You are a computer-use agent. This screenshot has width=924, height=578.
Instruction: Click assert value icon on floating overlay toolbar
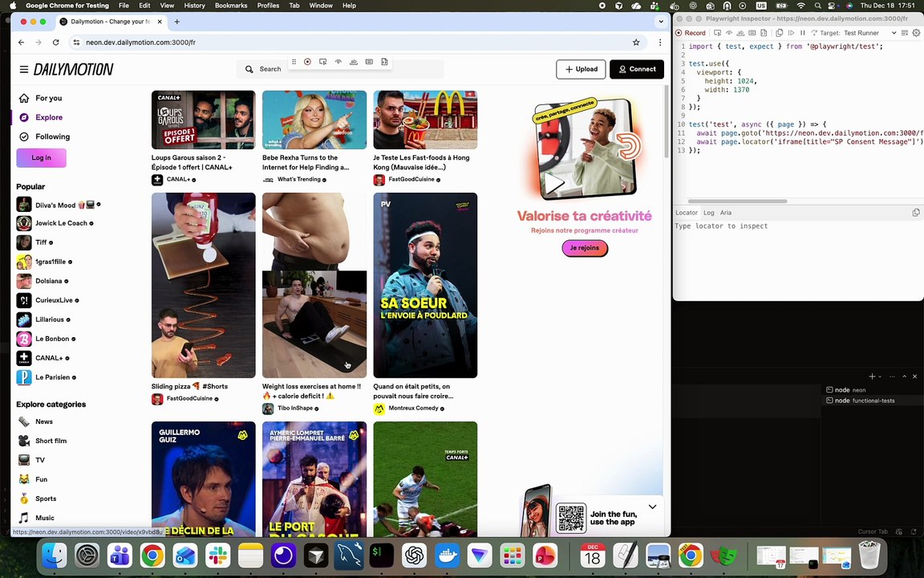(369, 62)
